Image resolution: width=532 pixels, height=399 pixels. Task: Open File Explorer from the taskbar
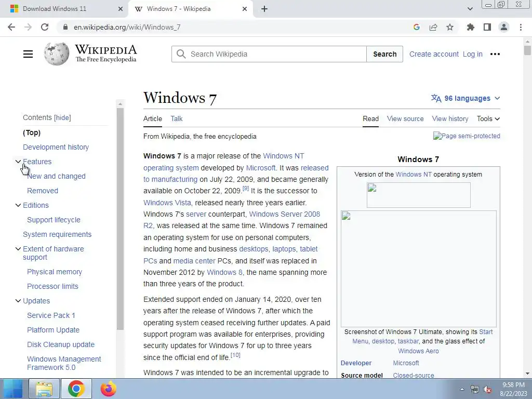45,389
